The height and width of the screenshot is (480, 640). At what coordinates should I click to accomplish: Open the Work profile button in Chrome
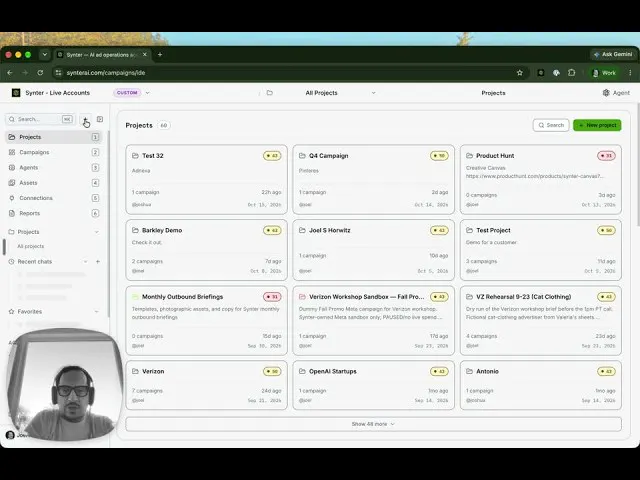pos(604,73)
